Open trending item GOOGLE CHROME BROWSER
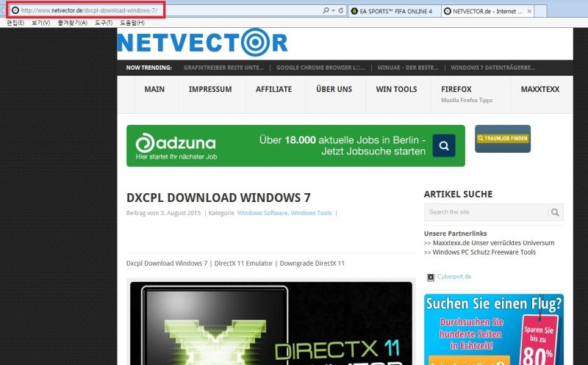The image size is (588, 365). click(x=320, y=68)
